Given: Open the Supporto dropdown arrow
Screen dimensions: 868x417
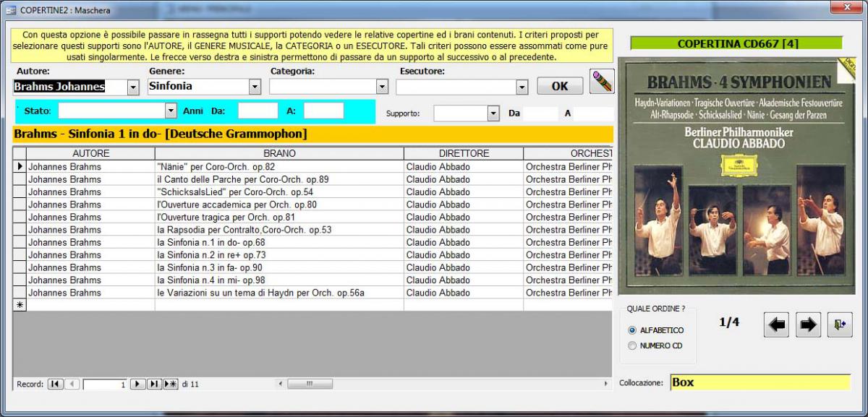Looking at the screenshot, I should tap(493, 113).
